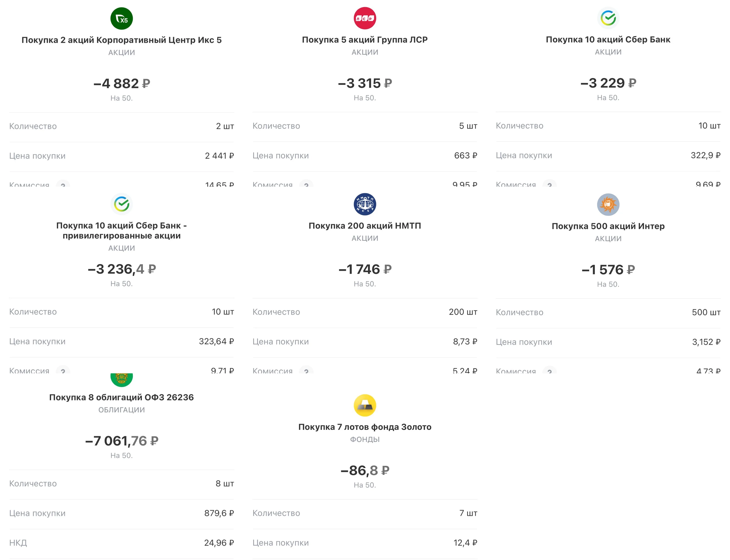
Task: Click title Покупка 2 акций Корпоративный Центр Икс 5
Action: click(122, 40)
